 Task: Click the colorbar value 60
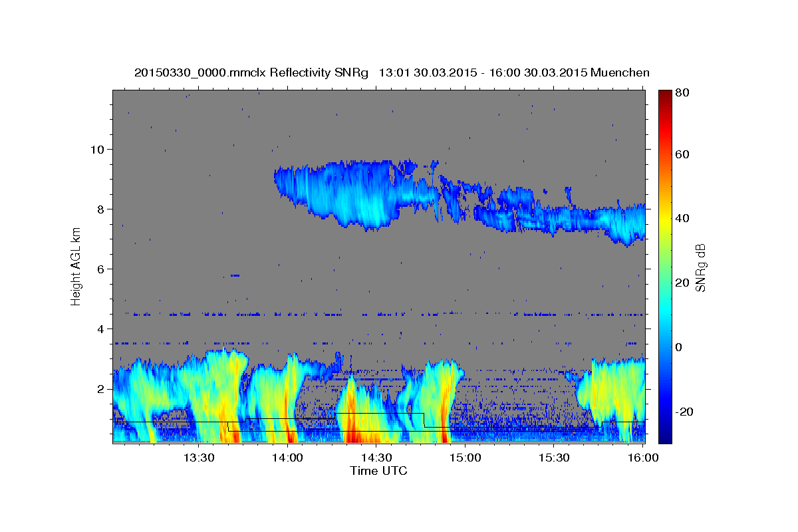(x=681, y=154)
